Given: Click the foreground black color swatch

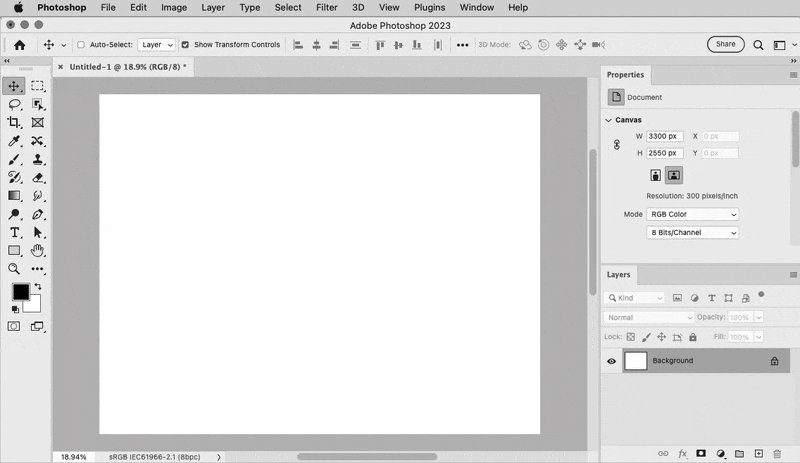Looking at the screenshot, I should point(21,292).
